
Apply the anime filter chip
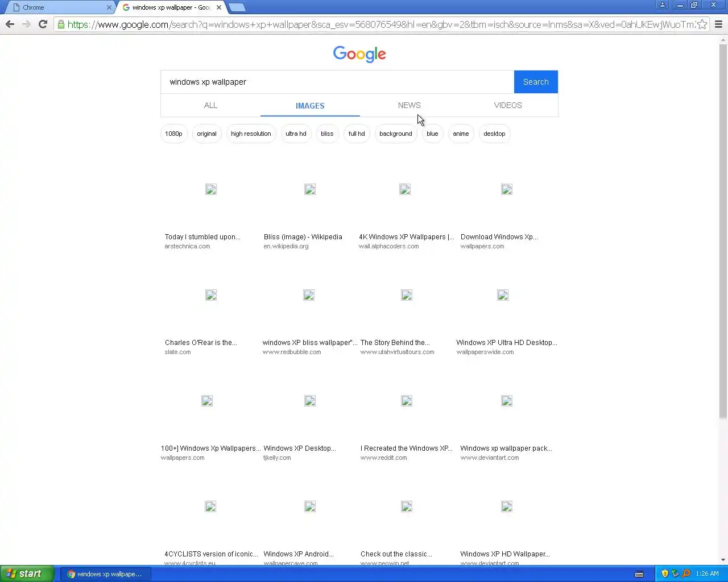(461, 134)
